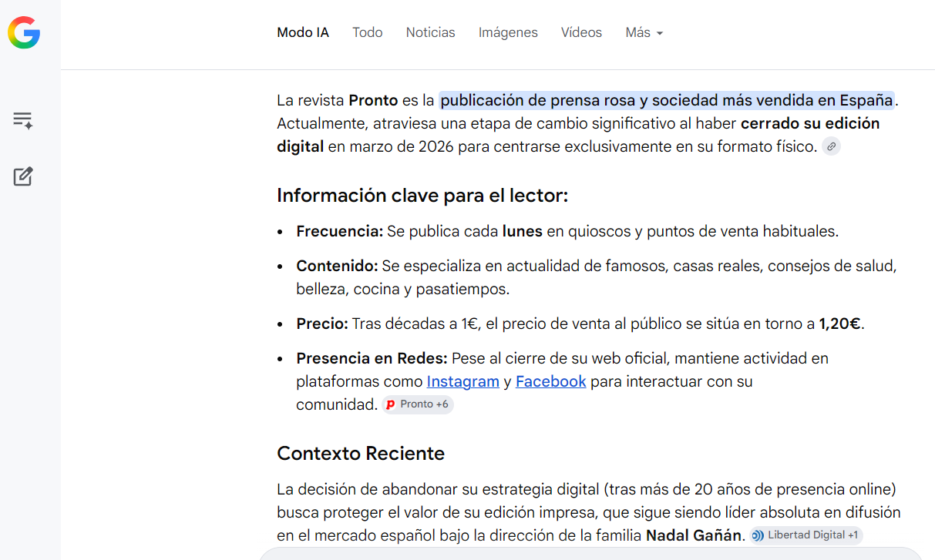935x560 pixels.
Task: Open the Noticias tab
Action: (430, 32)
